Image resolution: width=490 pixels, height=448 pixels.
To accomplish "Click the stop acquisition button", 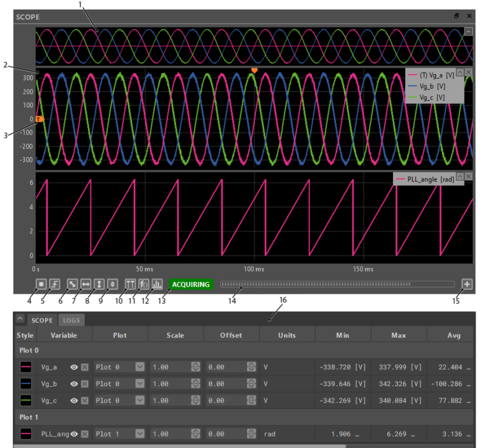I will pyautogui.click(x=41, y=284).
